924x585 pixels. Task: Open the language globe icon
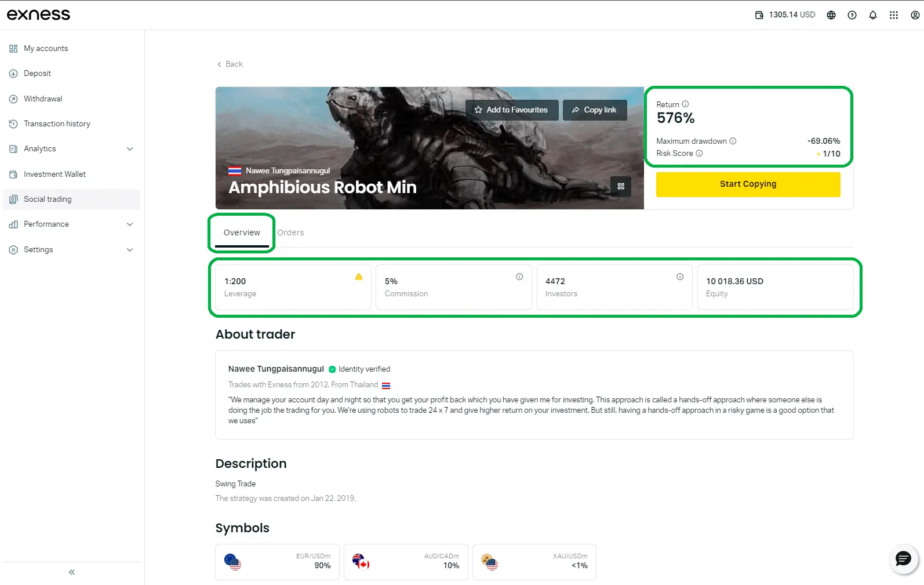point(831,15)
